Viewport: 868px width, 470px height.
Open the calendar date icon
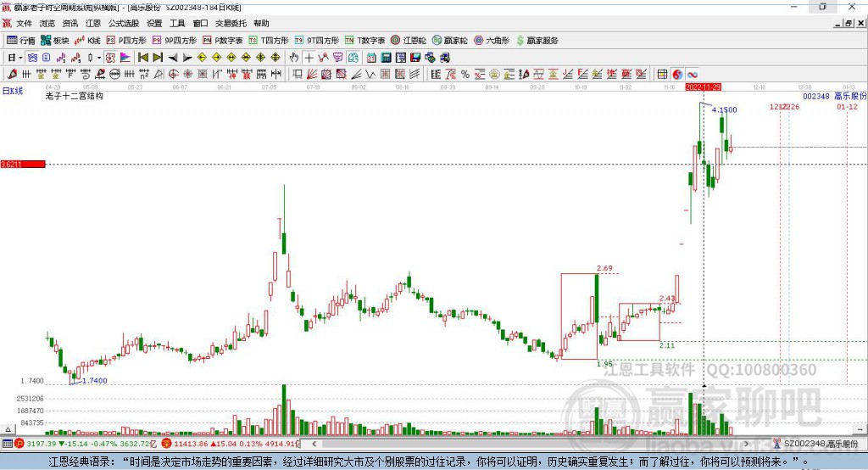[x=371, y=58]
